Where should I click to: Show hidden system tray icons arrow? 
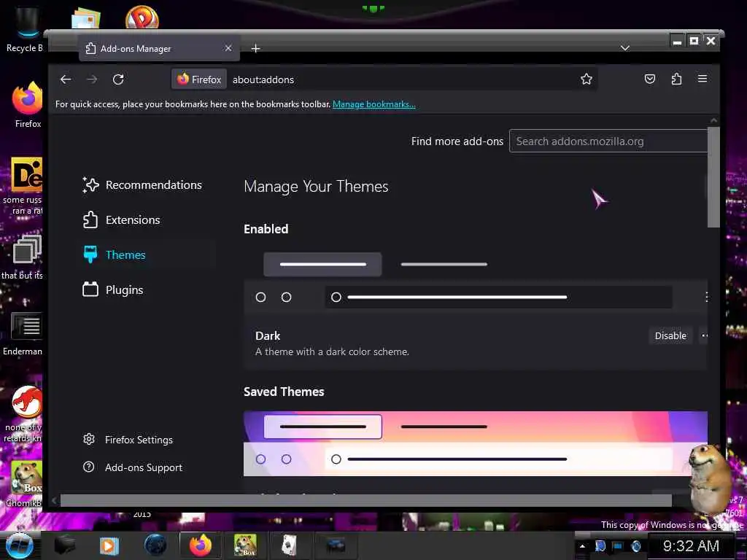(582, 546)
